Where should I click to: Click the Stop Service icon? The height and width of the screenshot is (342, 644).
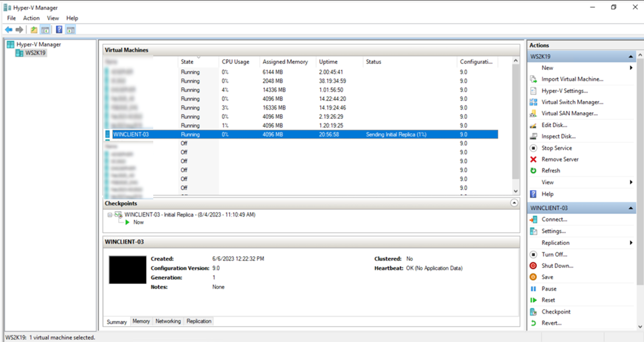click(533, 148)
